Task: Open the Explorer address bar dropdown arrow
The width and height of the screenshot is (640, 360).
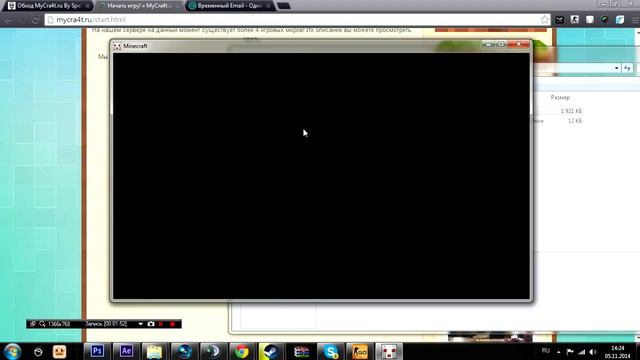Action: click(616, 68)
